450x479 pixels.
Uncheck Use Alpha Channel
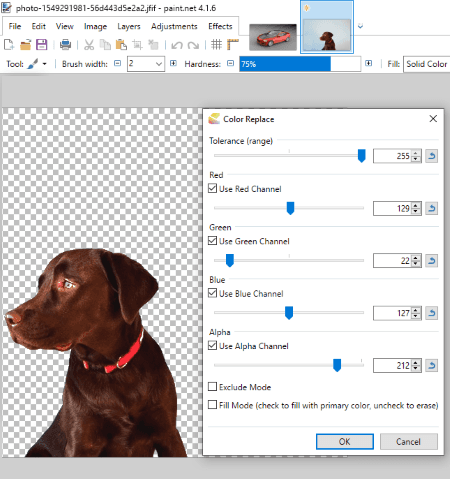tap(212, 345)
